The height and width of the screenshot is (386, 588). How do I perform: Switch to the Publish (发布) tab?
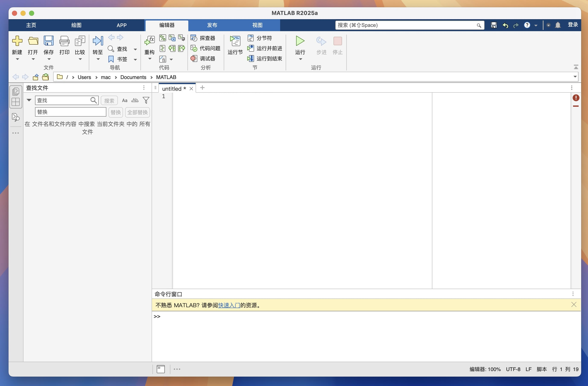212,25
